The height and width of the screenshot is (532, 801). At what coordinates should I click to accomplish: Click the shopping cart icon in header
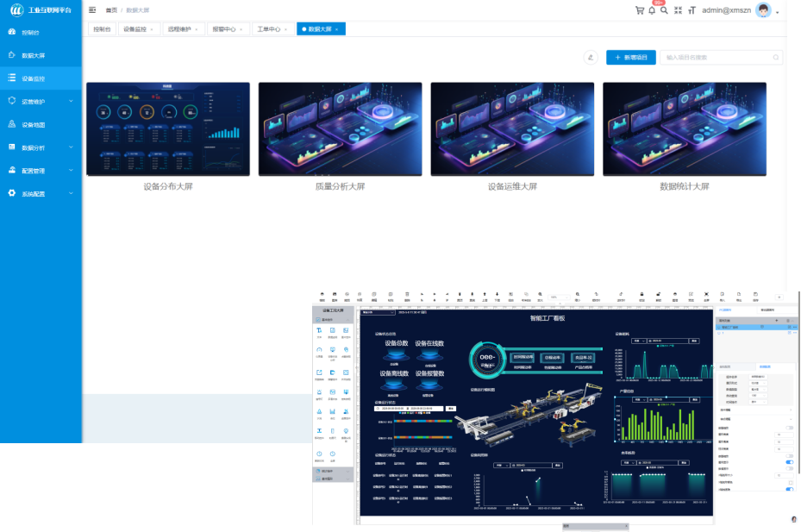pyautogui.click(x=640, y=10)
